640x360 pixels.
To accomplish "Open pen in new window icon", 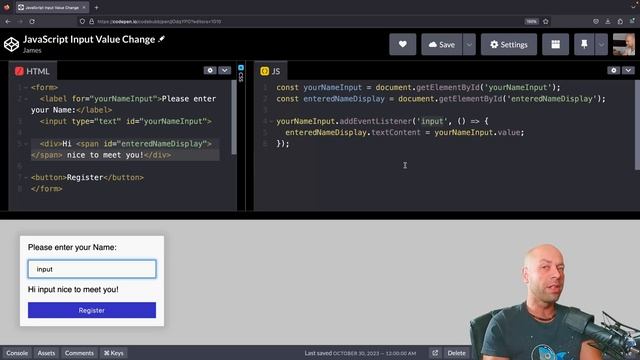I will coord(435,353).
